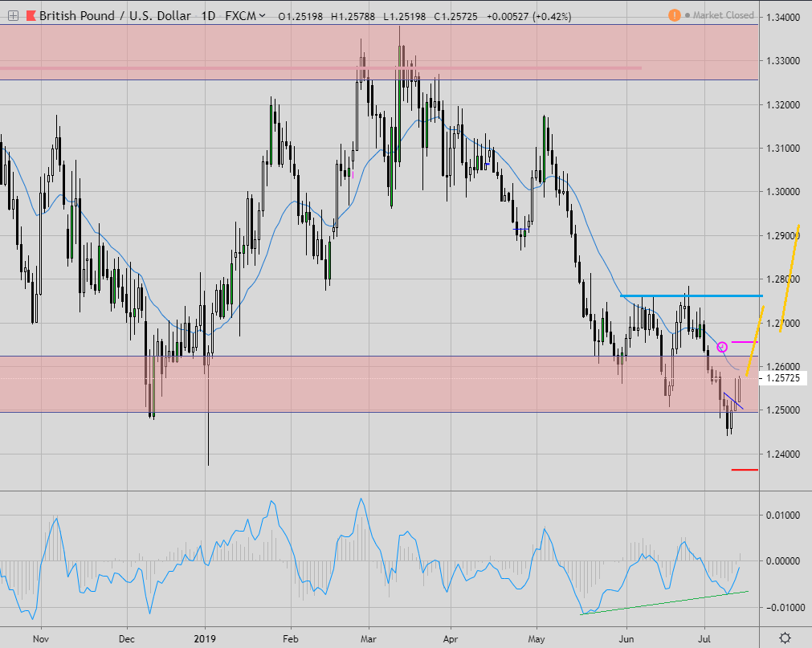Click the Market Closed status
Screen dimensions: 812x648
pos(724,15)
